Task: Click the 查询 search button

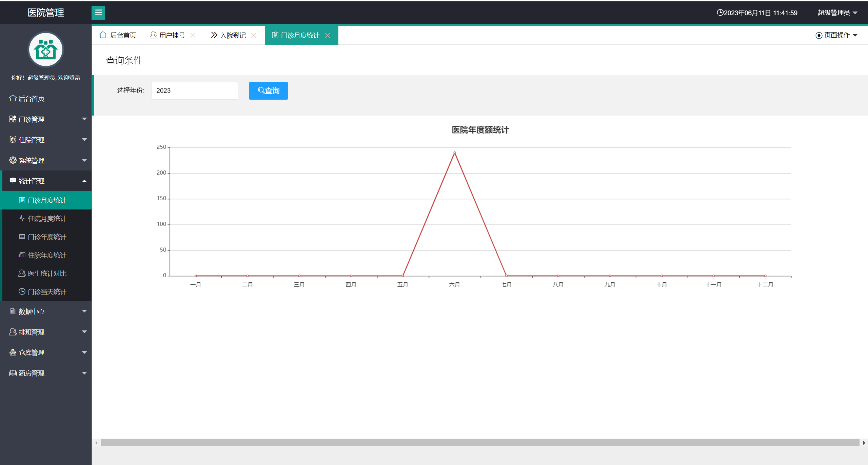Action: point(268,91)
